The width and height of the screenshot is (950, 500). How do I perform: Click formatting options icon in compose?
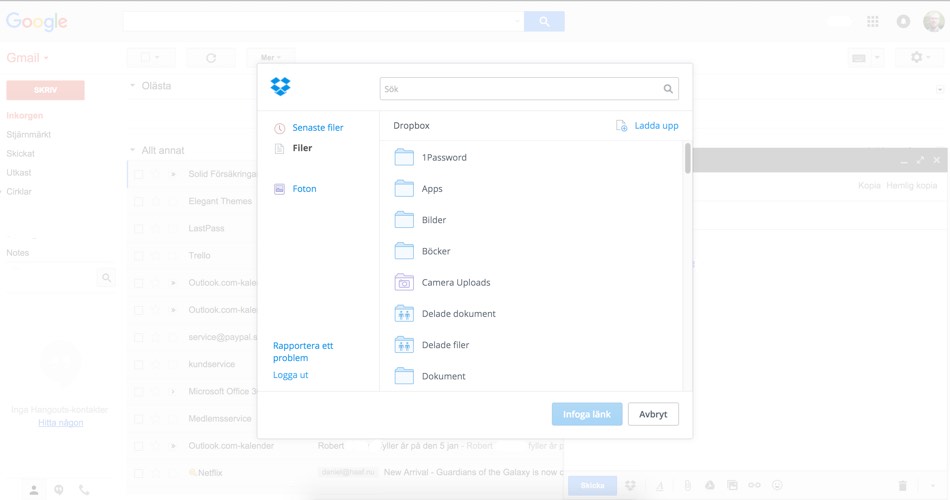point(660,485)
